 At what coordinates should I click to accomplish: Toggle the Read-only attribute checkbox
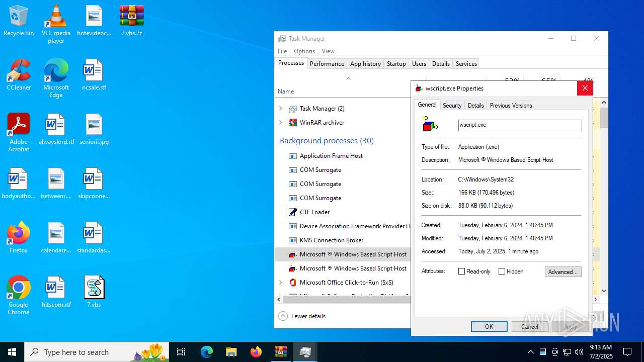point(461,271)
